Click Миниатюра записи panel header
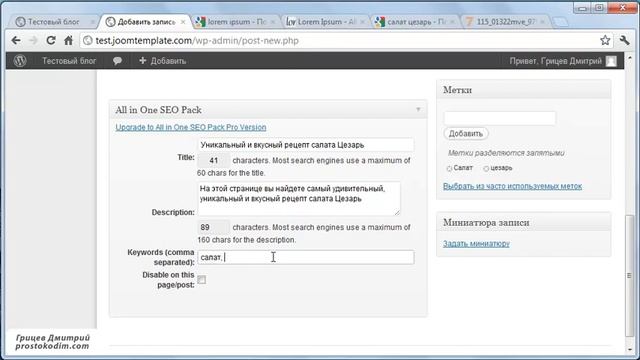 click(x=524, y=222)
